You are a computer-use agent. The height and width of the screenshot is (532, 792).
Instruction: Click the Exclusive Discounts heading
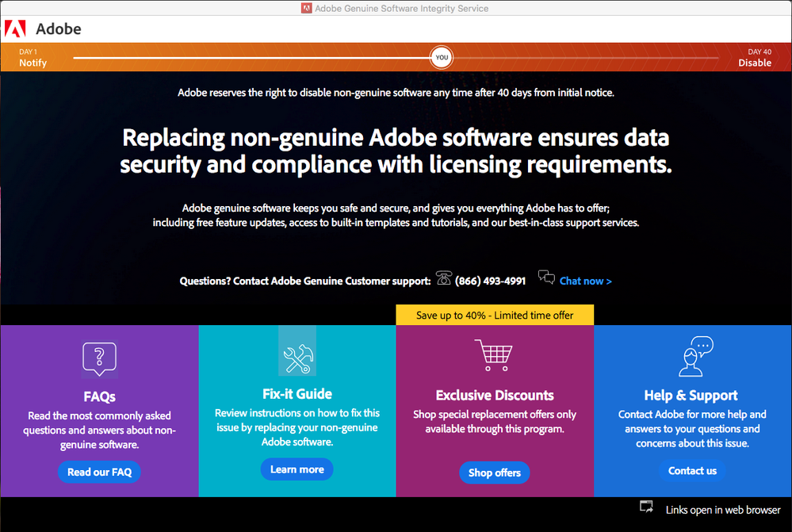pyautogui.click(x=495, y=396)
